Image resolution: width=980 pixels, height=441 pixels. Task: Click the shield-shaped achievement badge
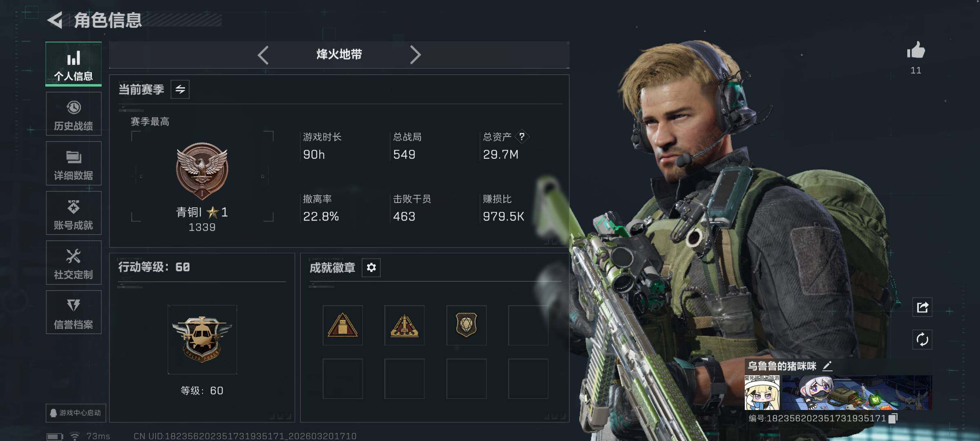click(466, 325)
